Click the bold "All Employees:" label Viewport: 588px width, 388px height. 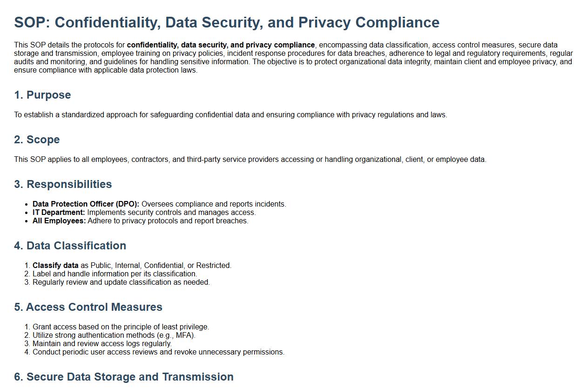[59, 221]
